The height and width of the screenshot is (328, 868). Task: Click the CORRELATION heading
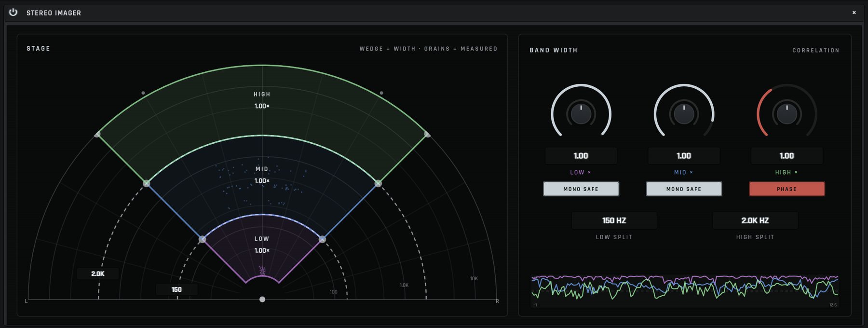pos(816,50)
